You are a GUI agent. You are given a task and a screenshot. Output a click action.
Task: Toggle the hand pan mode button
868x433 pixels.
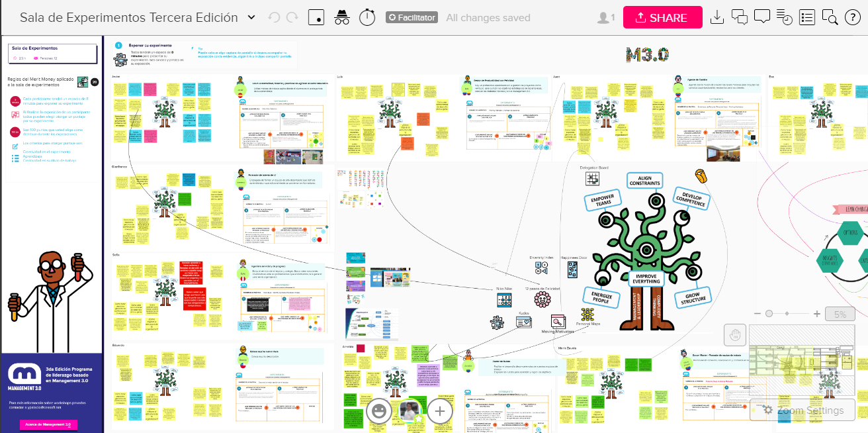[735, 335]
